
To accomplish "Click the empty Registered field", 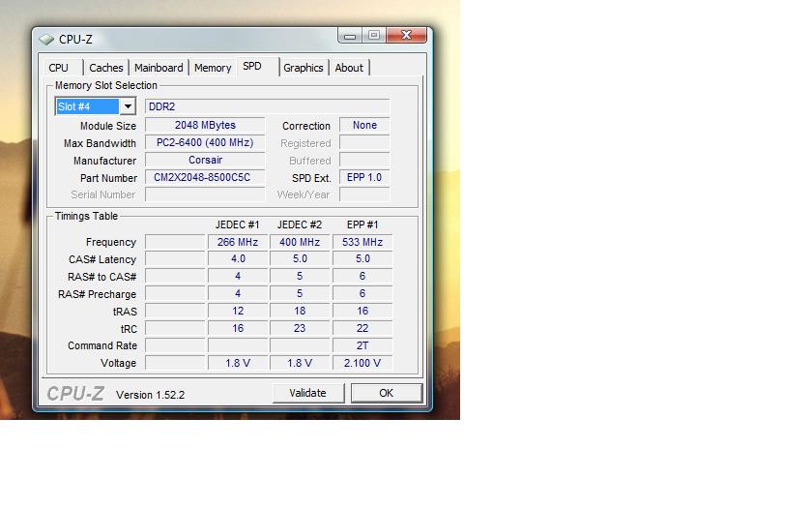I will [364, 142].
